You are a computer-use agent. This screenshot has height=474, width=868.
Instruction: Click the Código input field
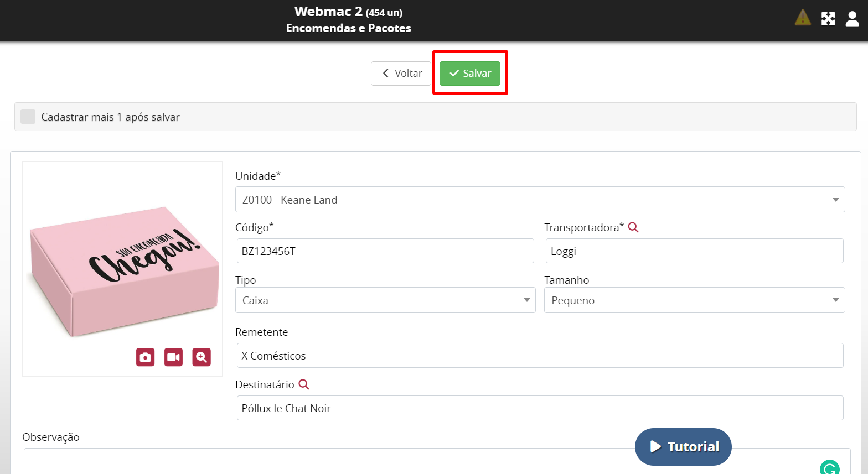point(385,251)
